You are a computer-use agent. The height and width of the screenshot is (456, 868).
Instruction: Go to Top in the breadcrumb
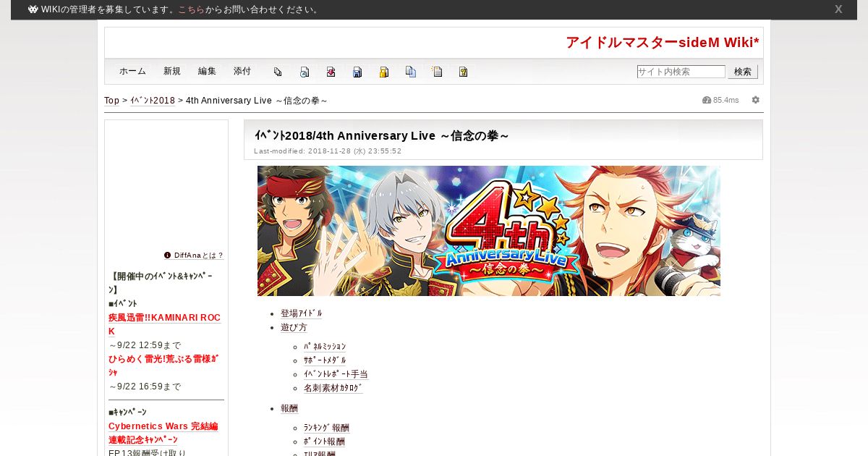(112, 101)
